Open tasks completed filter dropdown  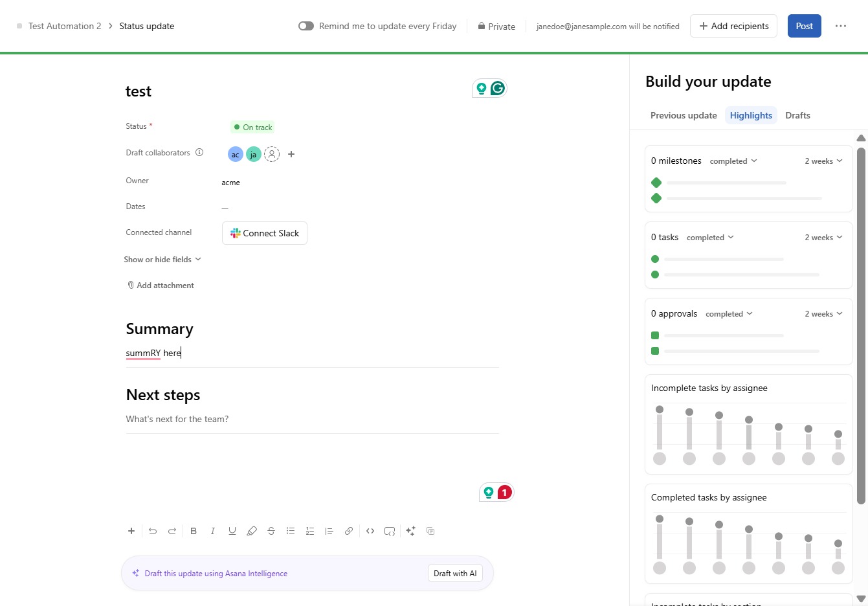click(710, 238)
